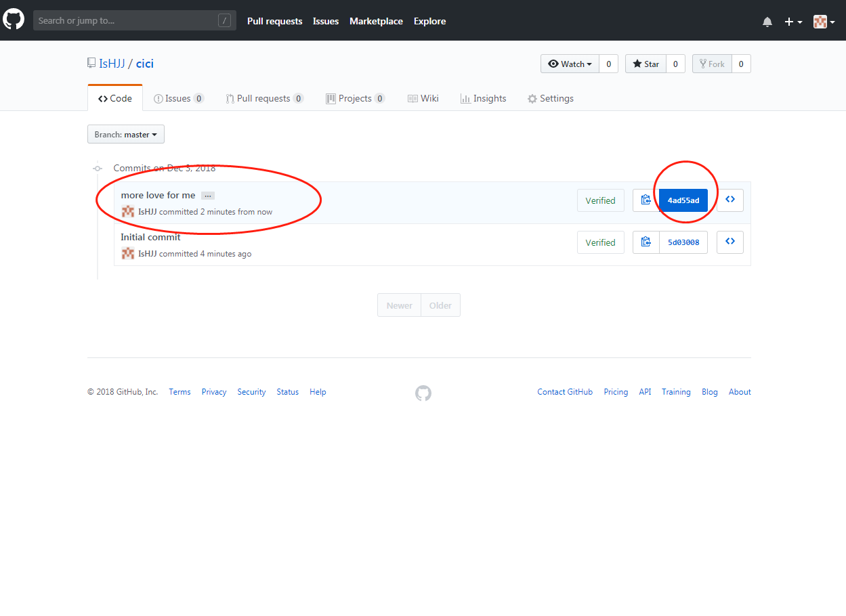Expand the Branch: master dropdown
Viewport: 846px width, 616px height.
[126, 134]
